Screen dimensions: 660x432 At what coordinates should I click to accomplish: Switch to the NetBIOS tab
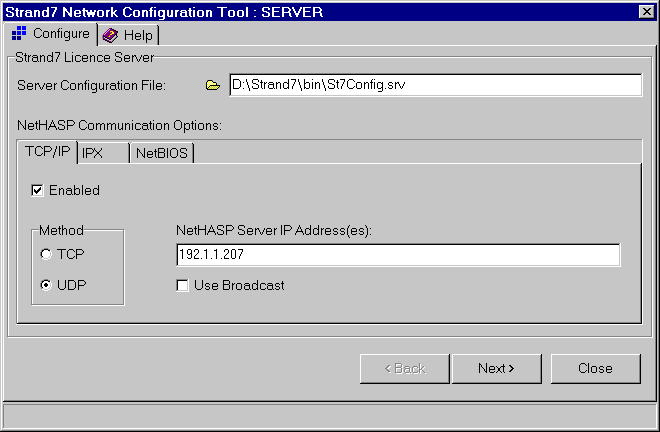(162, 153)
